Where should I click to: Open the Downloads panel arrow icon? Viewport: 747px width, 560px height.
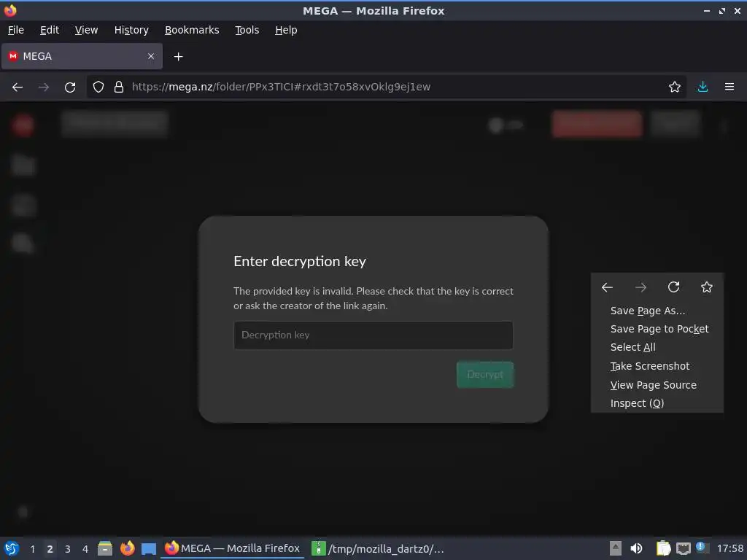(x=703, y=87)
